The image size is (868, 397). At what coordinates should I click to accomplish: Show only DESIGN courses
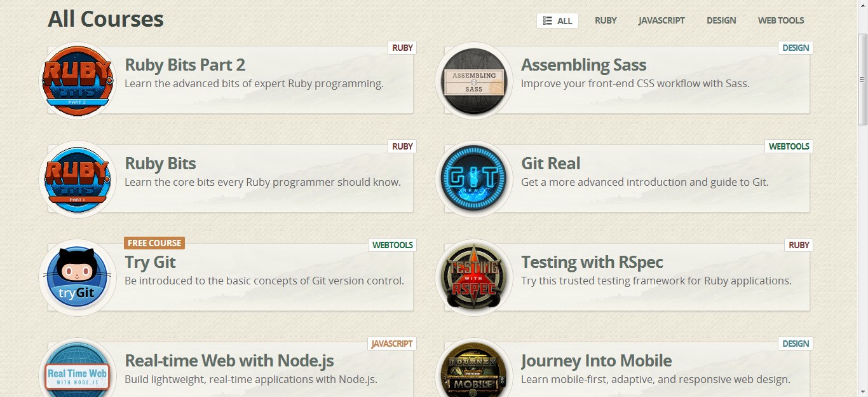721,20
